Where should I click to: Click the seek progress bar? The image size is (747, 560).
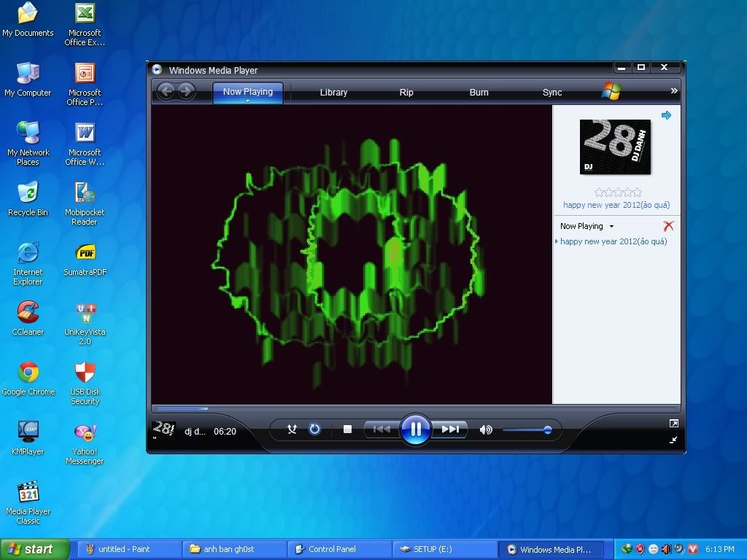(x=415, y=408)
